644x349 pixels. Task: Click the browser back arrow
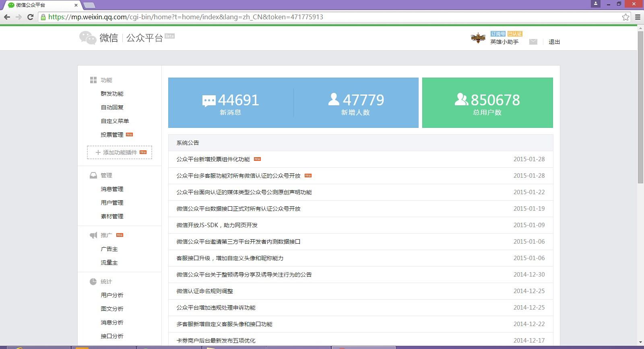(x=7, y=17)
